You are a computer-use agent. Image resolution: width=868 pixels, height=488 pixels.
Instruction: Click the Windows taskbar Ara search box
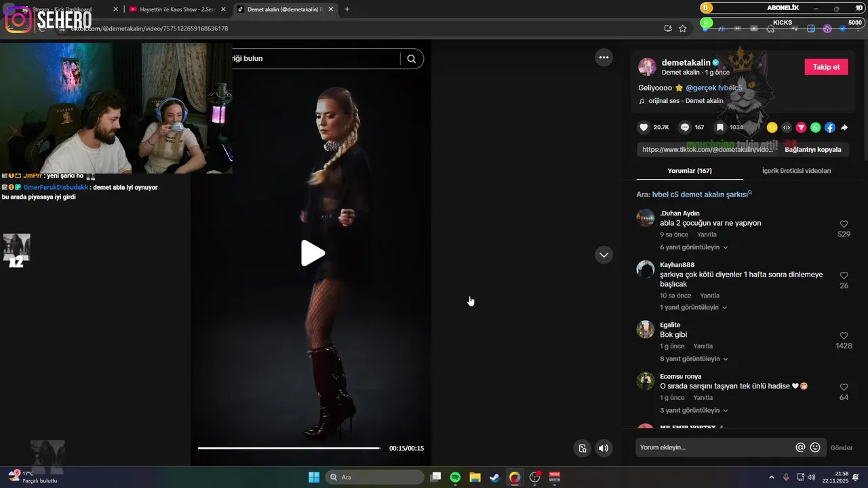click(375, 477)
